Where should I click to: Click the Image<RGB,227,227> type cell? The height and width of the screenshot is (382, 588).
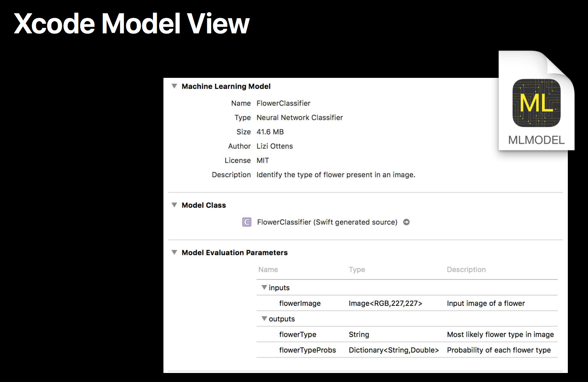385,303
